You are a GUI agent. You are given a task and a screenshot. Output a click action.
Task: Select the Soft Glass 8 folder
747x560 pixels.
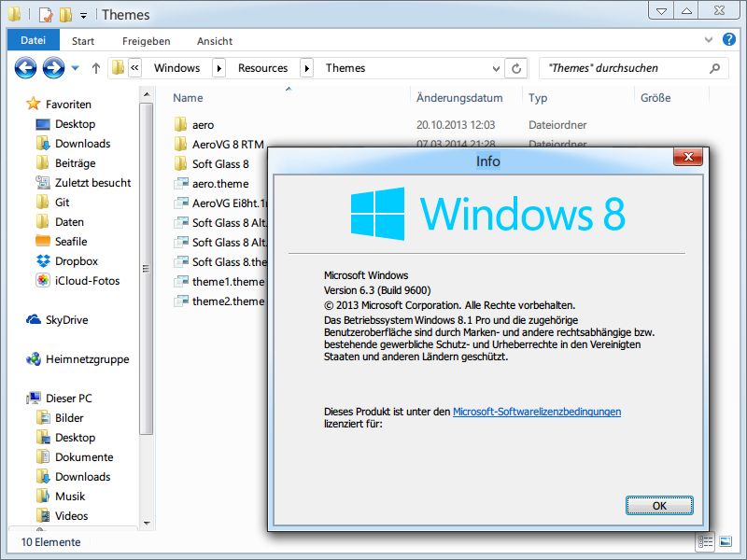click(212, 164)
